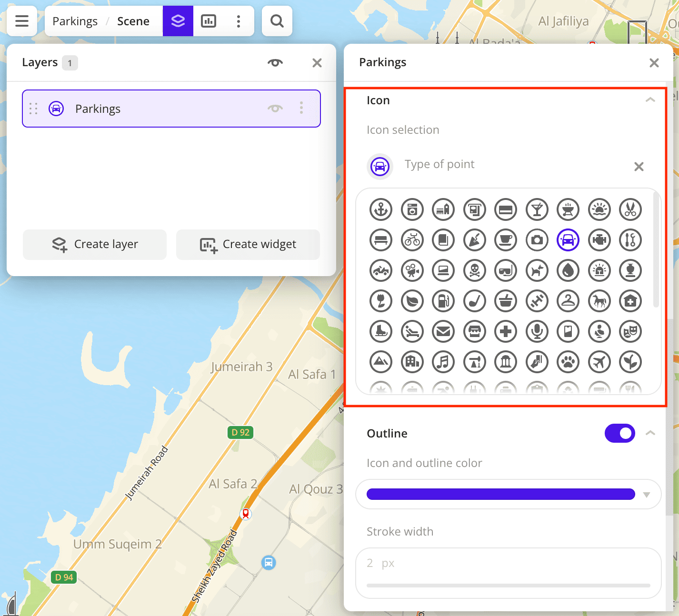The image size is (679, 616).
Task: Collapse the Outline section chevron
Action: (x=650, y=433)
